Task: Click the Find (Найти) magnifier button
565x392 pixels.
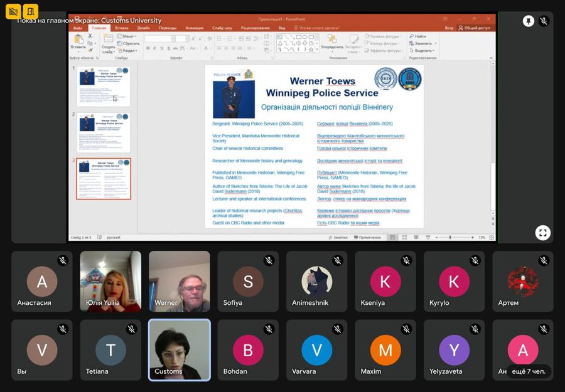Action: [x=417, y=36]
